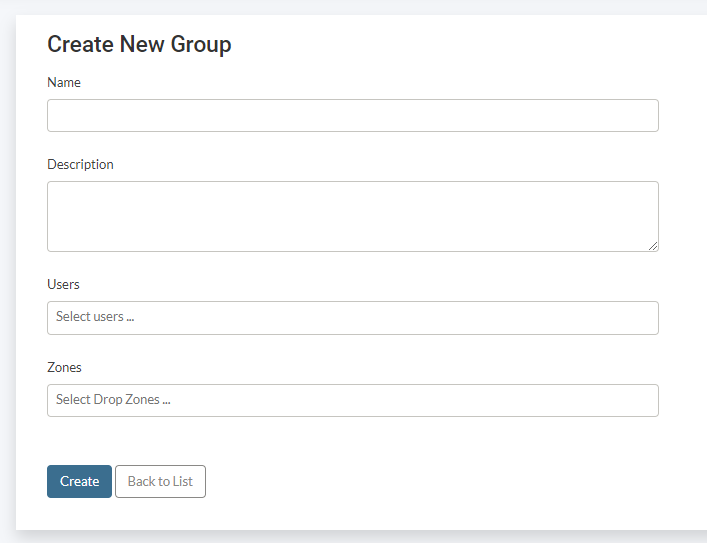Cancel by clicking Back to List
Image resolution: width=707 pixels, height=543 pixels.
click(160, 481)
